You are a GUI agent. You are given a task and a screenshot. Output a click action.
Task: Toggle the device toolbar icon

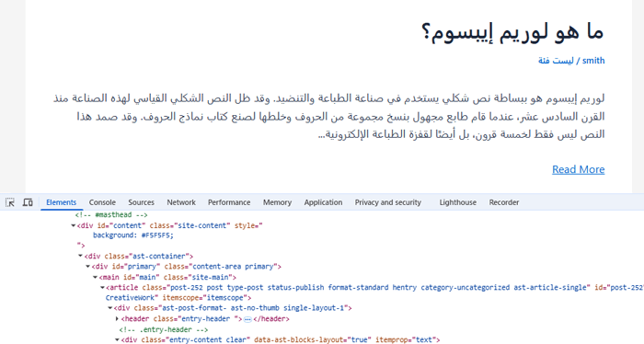(x=28, y=202)
